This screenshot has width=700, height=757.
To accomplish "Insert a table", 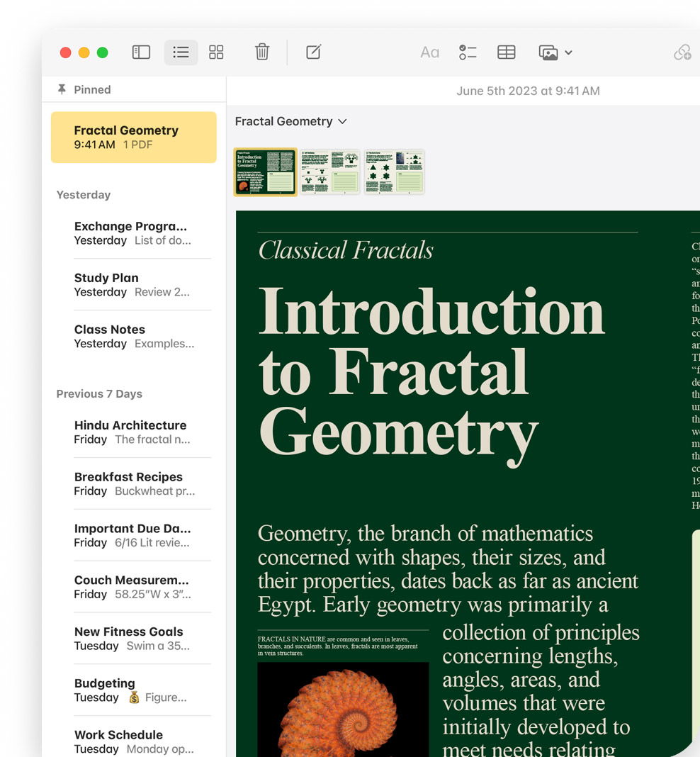I will point(506,52).
